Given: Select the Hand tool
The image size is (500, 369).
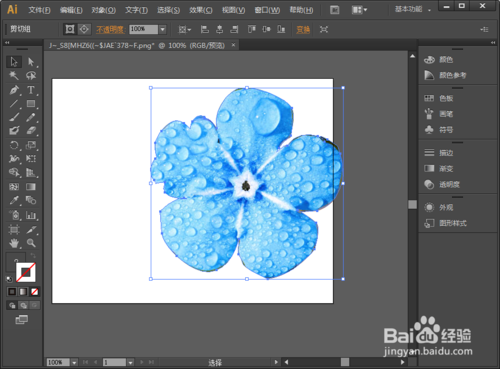Looking at the screenshot, I should 14,243.
